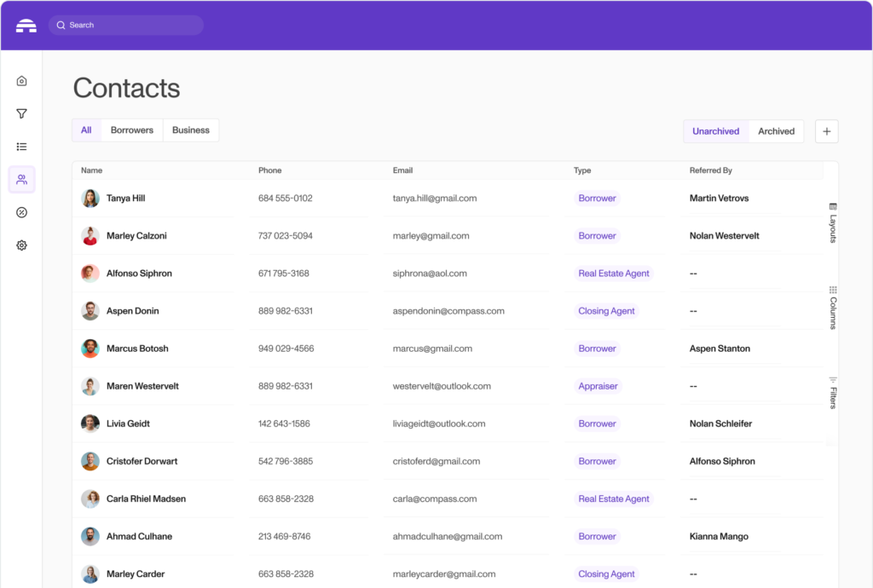Image resolution: width=873 pixels, height=588 pixels.
Task: Select the Business tab
Action: tap(190, 130)
